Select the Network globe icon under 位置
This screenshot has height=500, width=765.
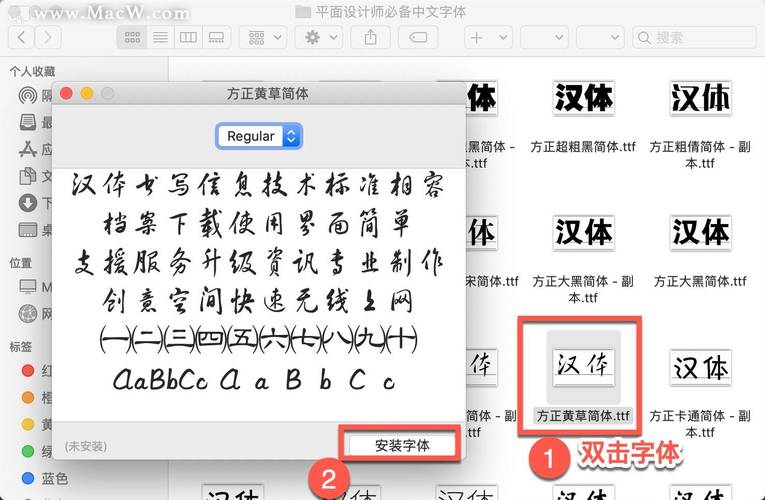(28, 313)
